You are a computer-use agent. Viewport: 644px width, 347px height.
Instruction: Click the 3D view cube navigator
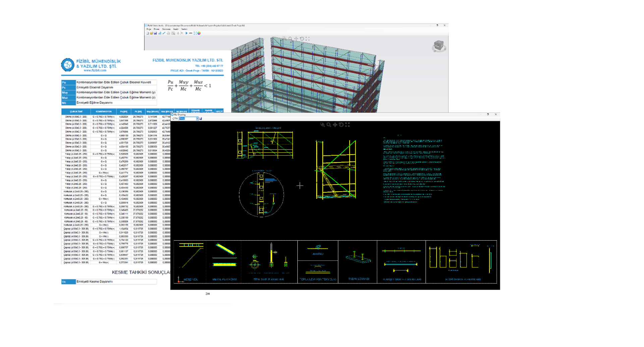click(438, 46)
